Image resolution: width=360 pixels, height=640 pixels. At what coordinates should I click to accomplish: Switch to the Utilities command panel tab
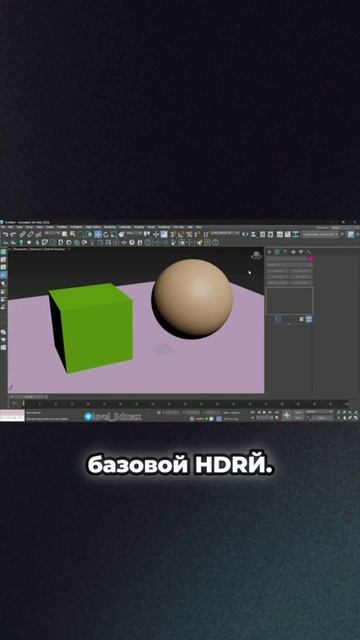[309, 252]
